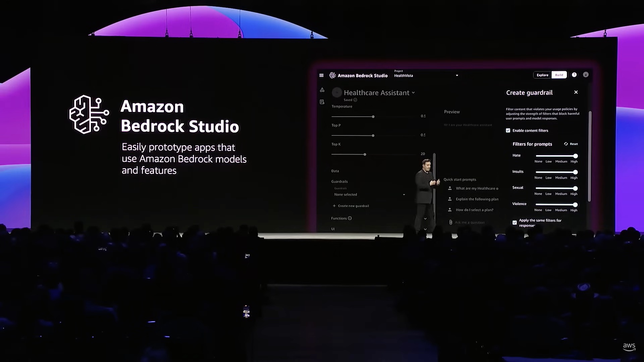Select 'How do I select a plan?' prompt
This screenshot has height=362, width=644.
click(474, 210)
